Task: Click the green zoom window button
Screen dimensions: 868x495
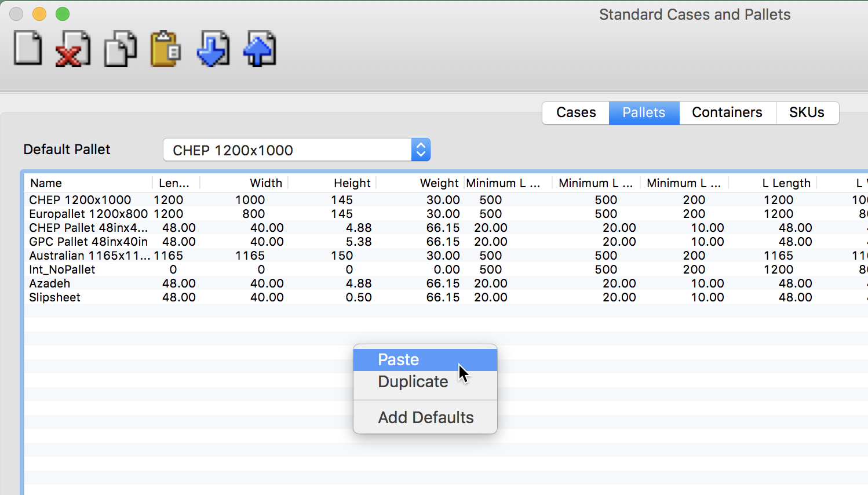Action: tap(63, 14)
